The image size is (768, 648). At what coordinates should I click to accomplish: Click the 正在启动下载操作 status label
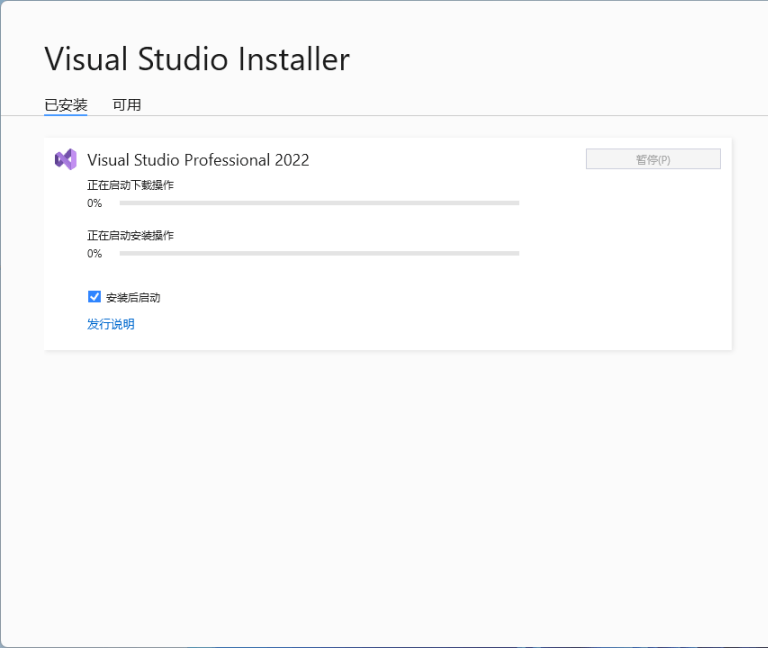tap(130, 185)
